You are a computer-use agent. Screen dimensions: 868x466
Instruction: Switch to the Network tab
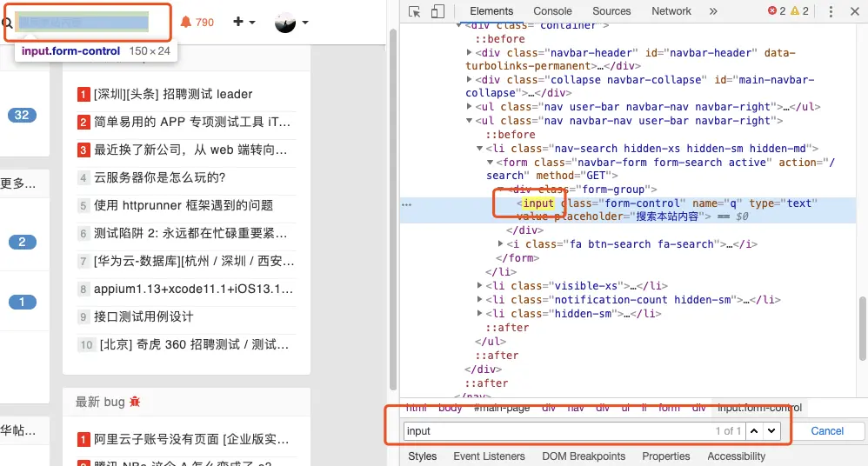pos(671,11)
